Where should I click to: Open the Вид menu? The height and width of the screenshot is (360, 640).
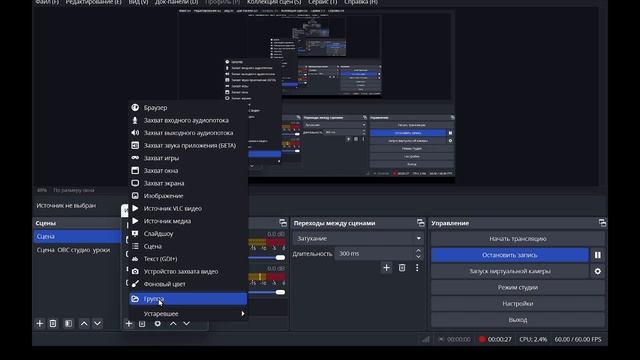138,2
